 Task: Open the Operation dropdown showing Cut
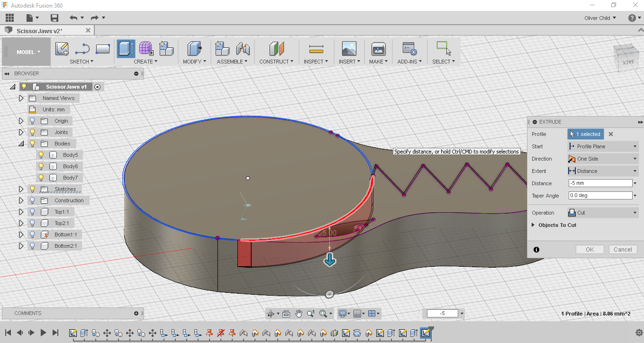tap(603, 213)
